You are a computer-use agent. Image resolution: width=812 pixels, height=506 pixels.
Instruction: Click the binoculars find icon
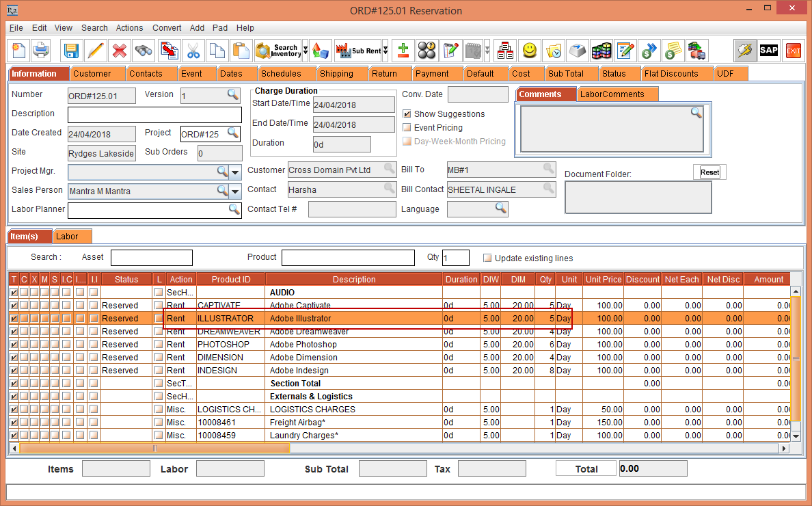pyautogui.click(x=144, y=51)
